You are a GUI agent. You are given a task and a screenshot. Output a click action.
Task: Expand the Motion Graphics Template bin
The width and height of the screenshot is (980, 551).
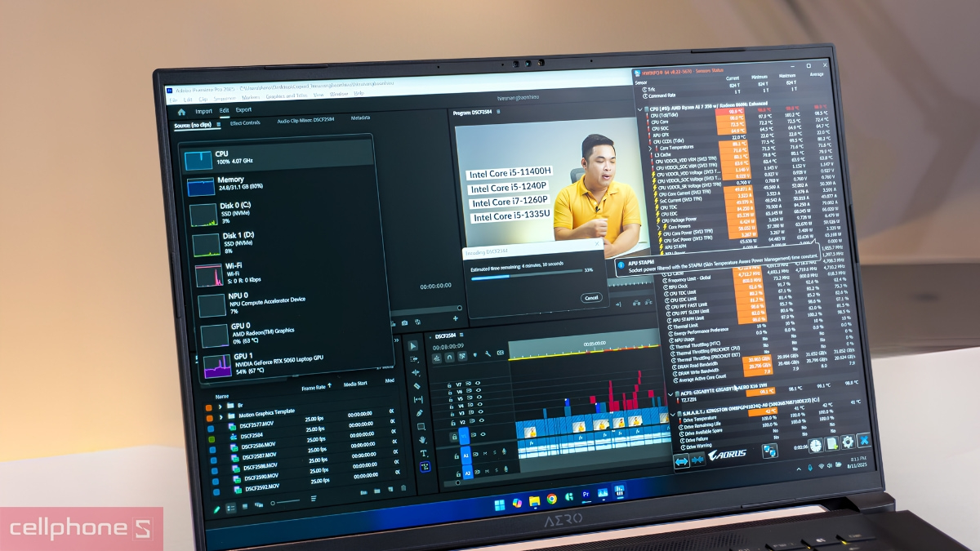point(220,417)
